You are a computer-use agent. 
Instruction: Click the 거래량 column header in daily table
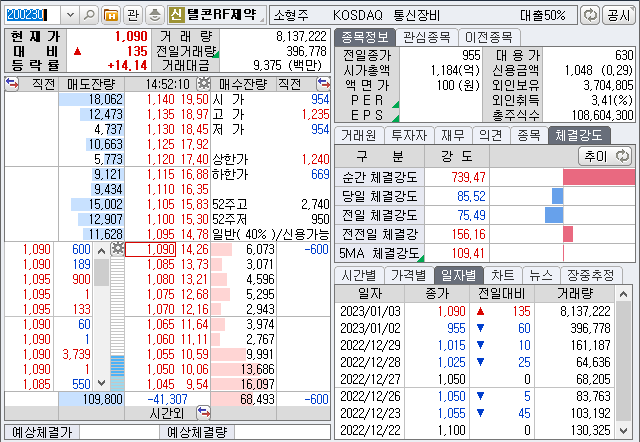point(575,293)
